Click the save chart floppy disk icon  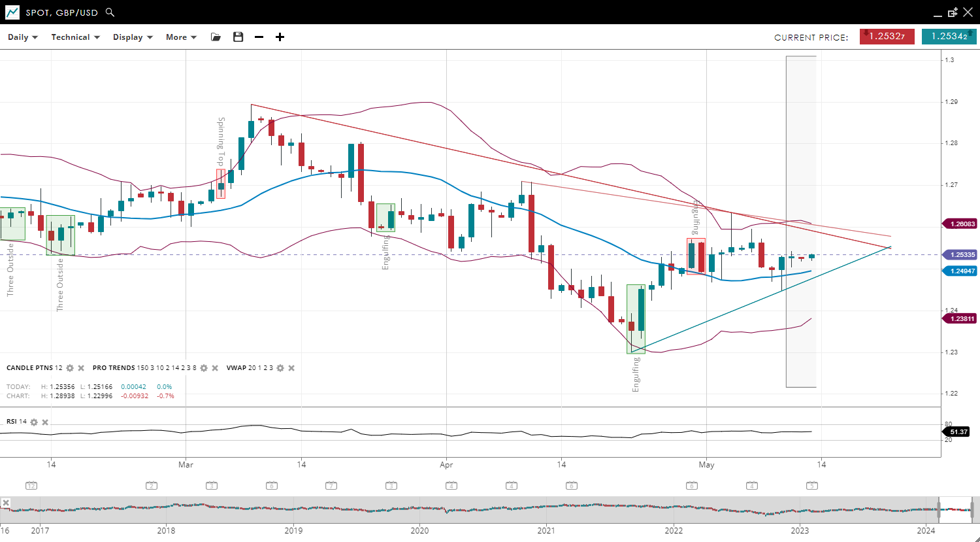point(238,37)
